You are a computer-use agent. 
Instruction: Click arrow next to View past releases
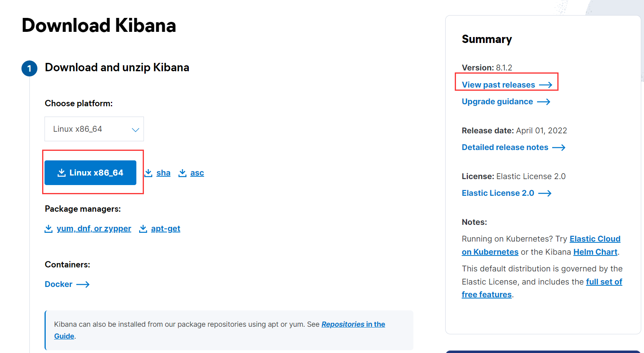(x=546, y=85)
